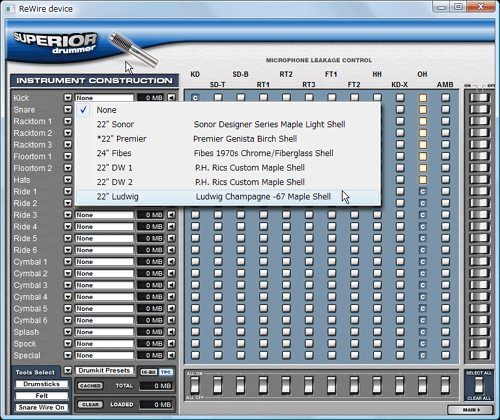The image size is (500, 420).
Task: Choose 22" DW 1 kick drum
Action: coord(228,168)
